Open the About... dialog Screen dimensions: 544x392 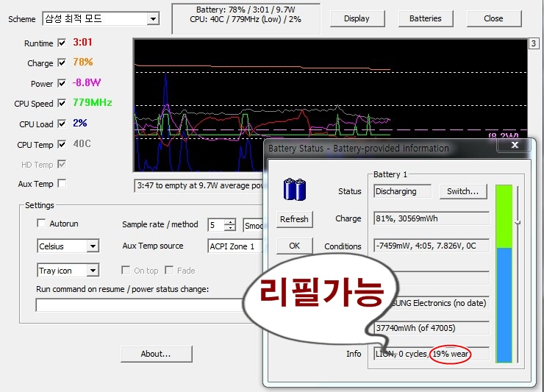[156, 354]
